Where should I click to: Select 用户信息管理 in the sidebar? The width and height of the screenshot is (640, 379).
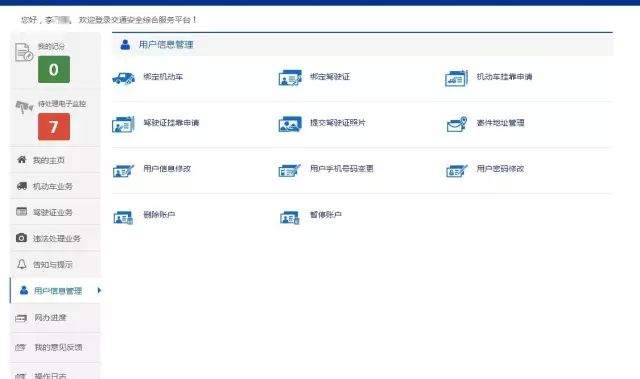(55, 290)
